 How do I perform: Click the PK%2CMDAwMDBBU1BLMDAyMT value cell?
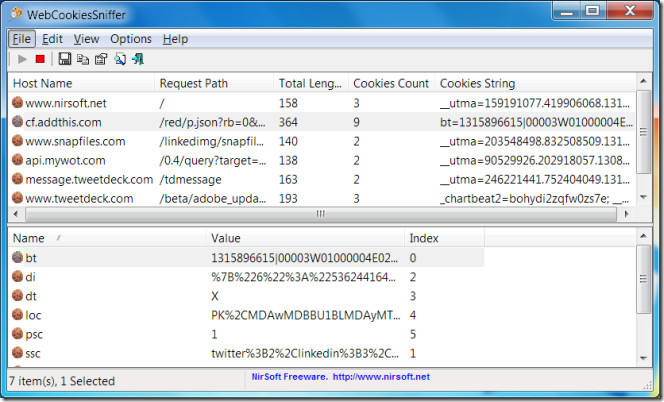305,315
